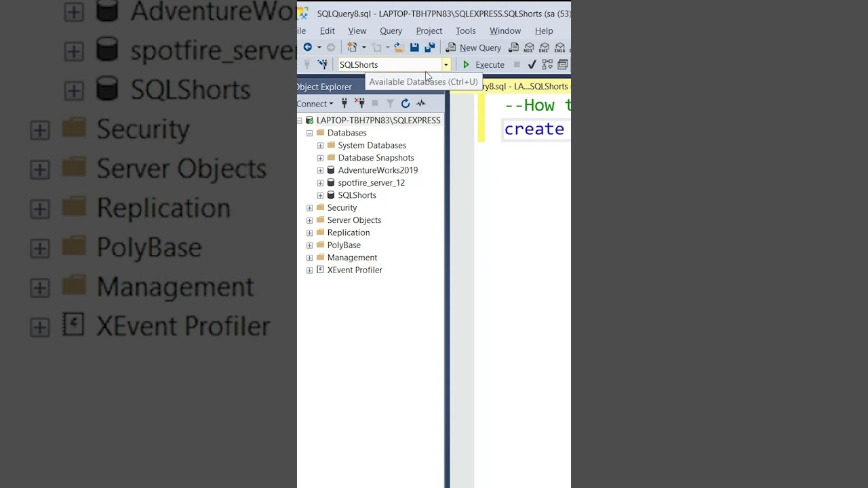Expand the PolyBase node
Image resolution: width=868 pixels, height=488 pixels.
[309, 245]
